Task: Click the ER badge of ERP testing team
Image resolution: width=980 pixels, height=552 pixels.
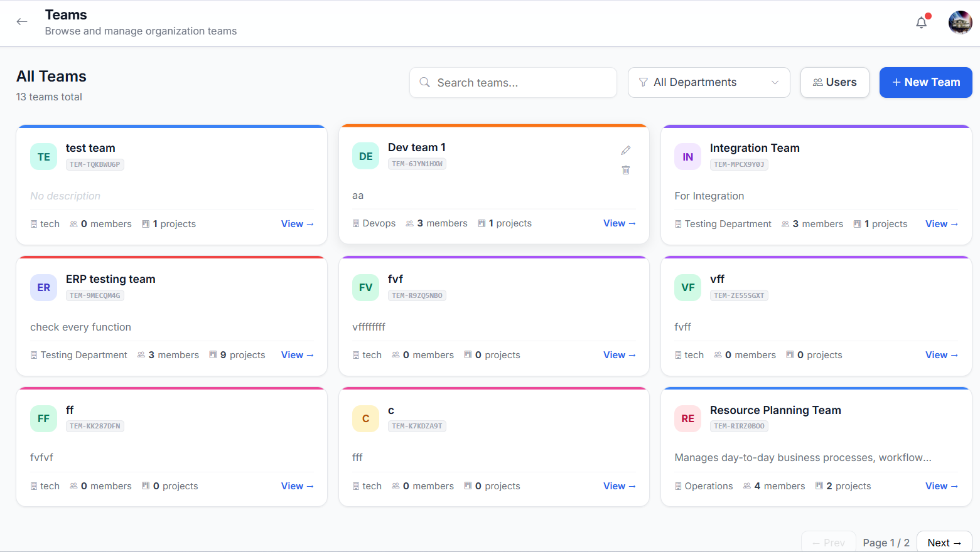Action: coord(43,287)
